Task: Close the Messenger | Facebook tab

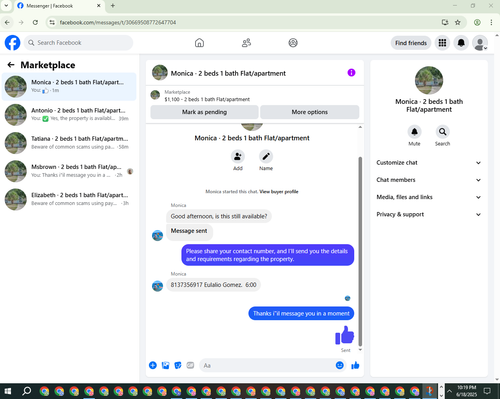Action: pyautogui.click(x=99, y=6)
